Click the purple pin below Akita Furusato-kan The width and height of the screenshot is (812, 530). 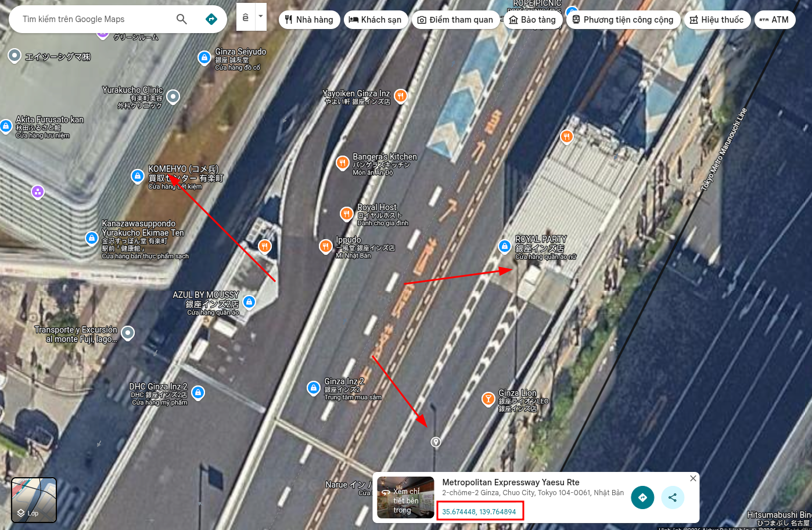tap(38, 191)
